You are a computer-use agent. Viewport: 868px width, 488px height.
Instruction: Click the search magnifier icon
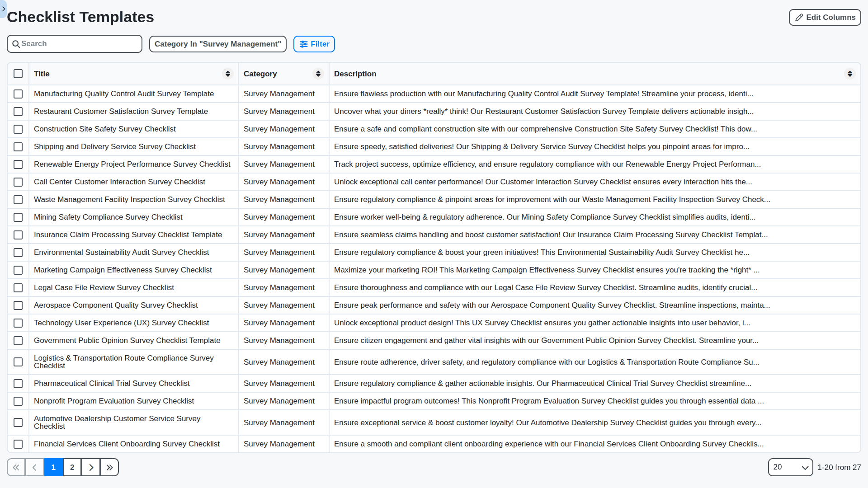coord(17,44)
